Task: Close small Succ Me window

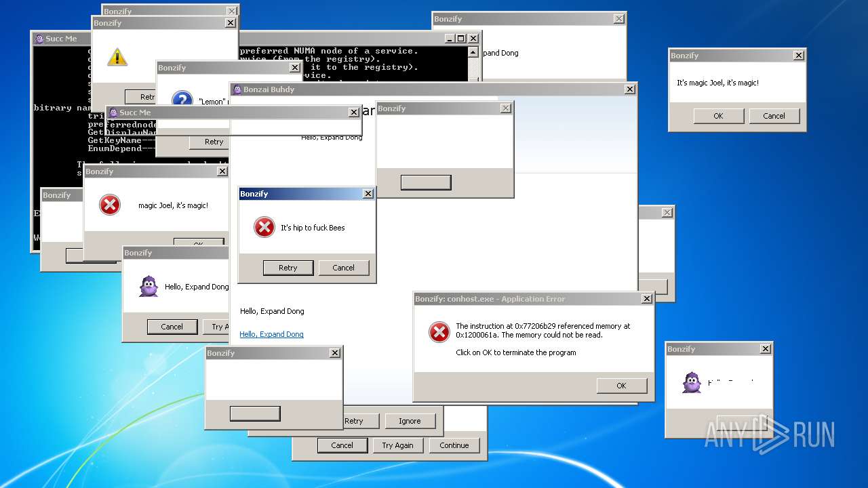Action: [353, 113]
